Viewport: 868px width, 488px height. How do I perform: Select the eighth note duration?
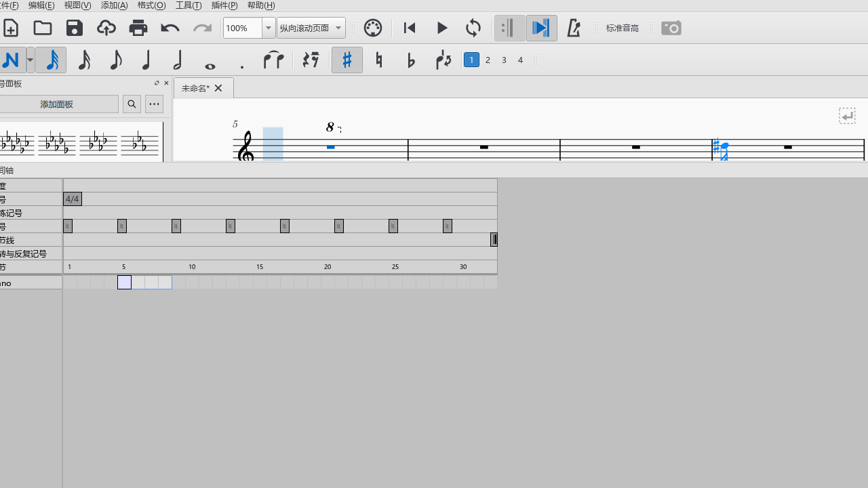pyautogui.click(x=116, y=60)
